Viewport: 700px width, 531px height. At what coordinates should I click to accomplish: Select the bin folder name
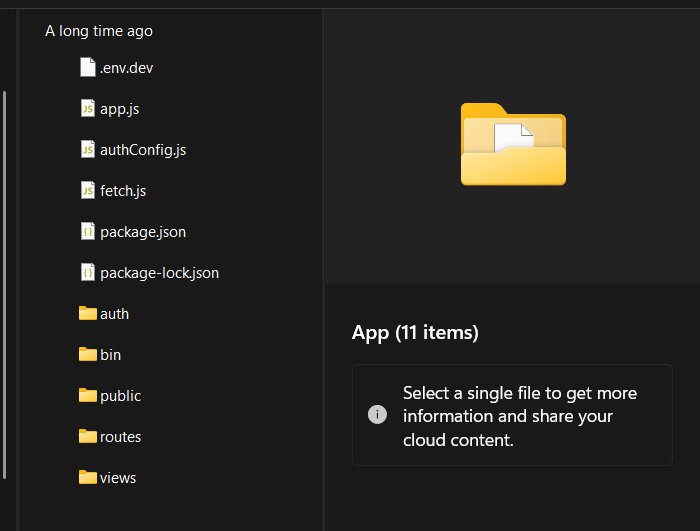click(110, 355)
